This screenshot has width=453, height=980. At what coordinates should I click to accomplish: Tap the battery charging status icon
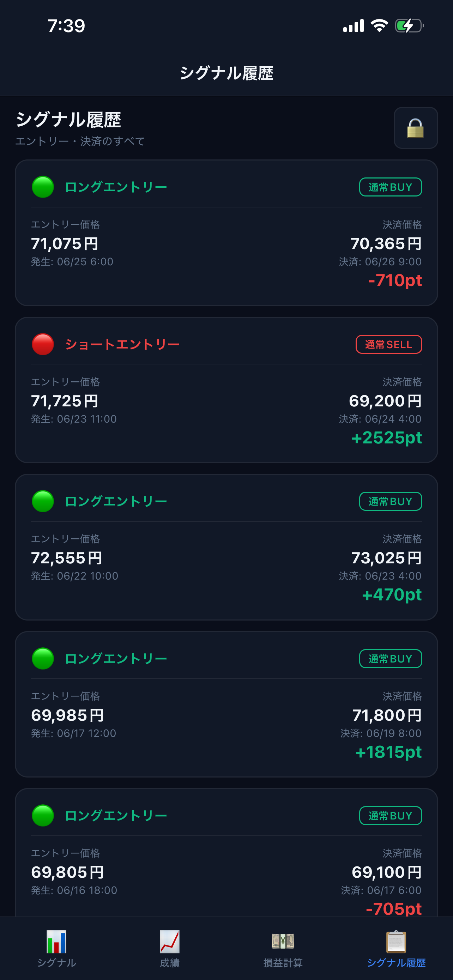pos(409,26)
